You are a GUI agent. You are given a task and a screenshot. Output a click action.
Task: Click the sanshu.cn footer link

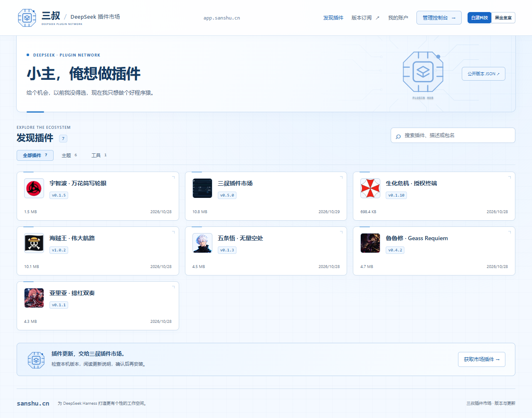pyautogui.click(x=33, y=403)
